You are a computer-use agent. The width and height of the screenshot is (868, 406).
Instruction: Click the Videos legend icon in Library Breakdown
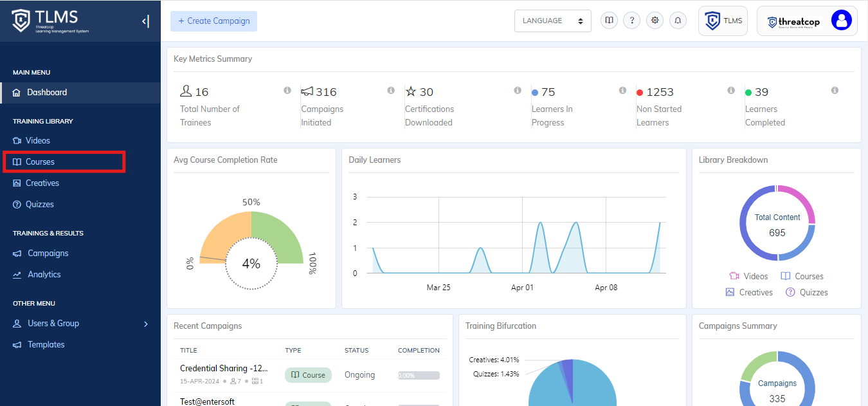(x=734, y=276)
